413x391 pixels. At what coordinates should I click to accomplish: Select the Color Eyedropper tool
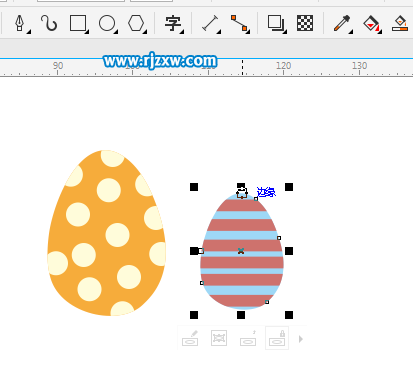pyautogui.click(x=342, y=23)
